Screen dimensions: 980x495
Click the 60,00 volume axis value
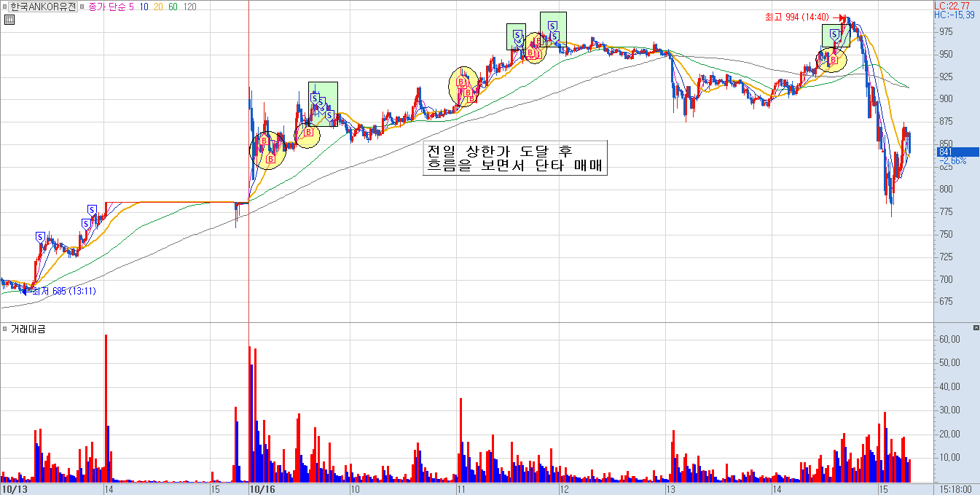click(949, 339)
